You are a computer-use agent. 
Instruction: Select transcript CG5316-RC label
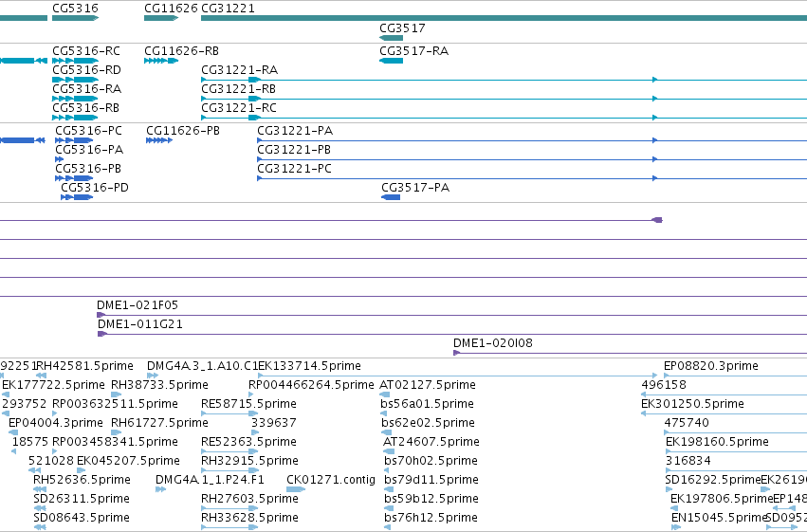[x=86, y=51]
